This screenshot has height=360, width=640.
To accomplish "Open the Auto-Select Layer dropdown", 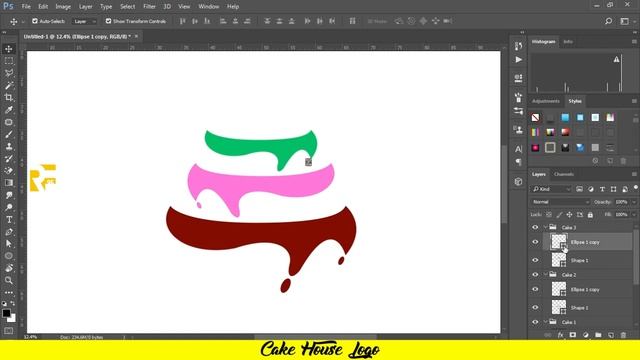I will coord(84,21).
